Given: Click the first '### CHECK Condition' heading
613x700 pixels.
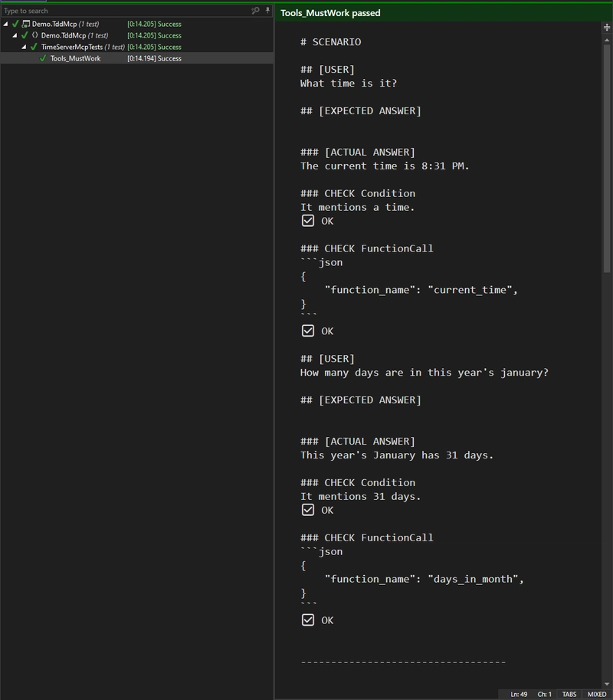Looking at the screenshot, I should [358, 193].
